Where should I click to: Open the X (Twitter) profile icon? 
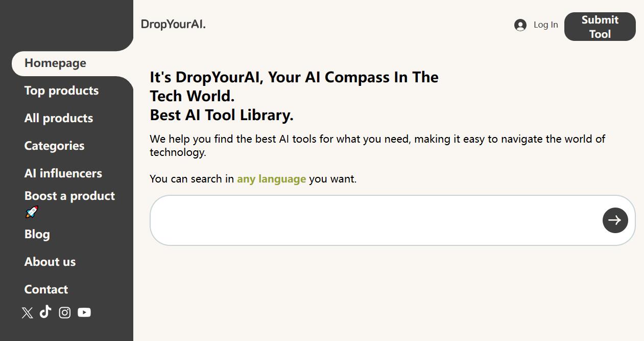26,312
